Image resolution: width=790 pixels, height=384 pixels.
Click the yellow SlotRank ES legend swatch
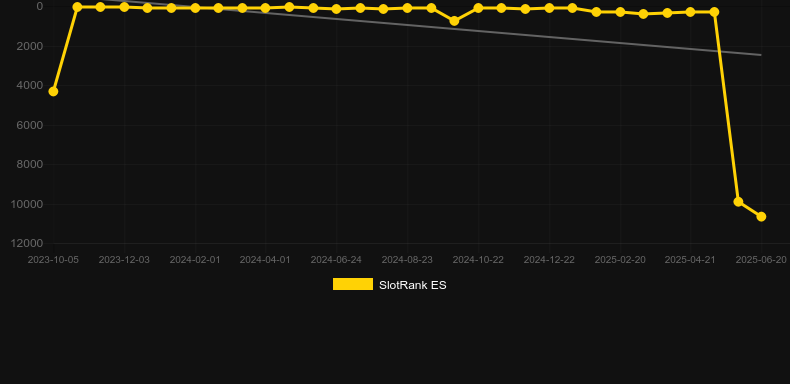(x=353, y=284)
